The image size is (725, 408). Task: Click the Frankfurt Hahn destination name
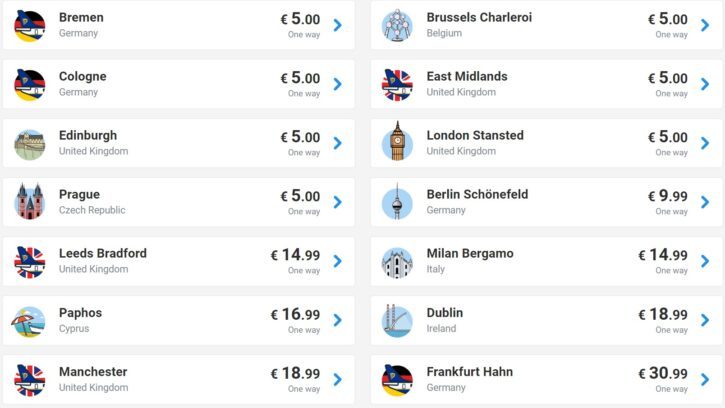click(x=469, y=372)
